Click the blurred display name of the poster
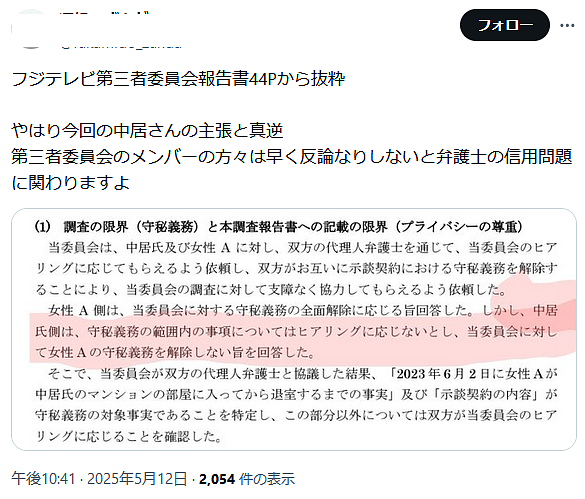The height and width of the screenshot is (499, 585). (x=104, y=14)
